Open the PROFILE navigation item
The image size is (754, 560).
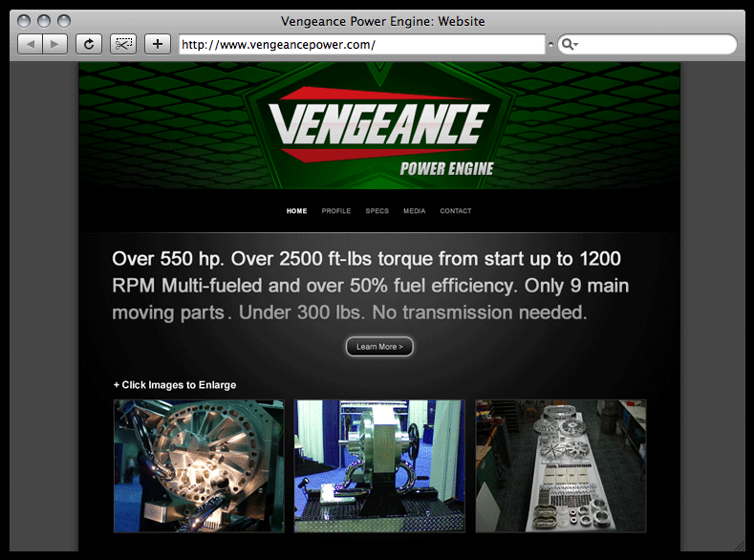[336, 210]
